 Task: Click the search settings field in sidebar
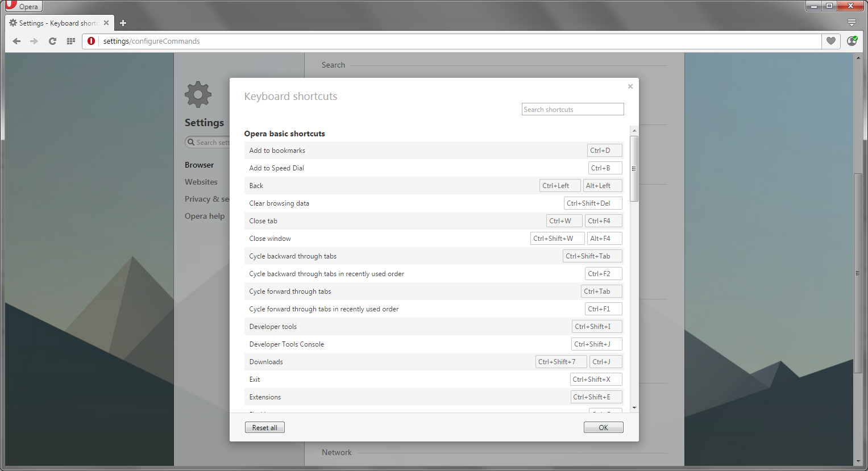(210, 142)
